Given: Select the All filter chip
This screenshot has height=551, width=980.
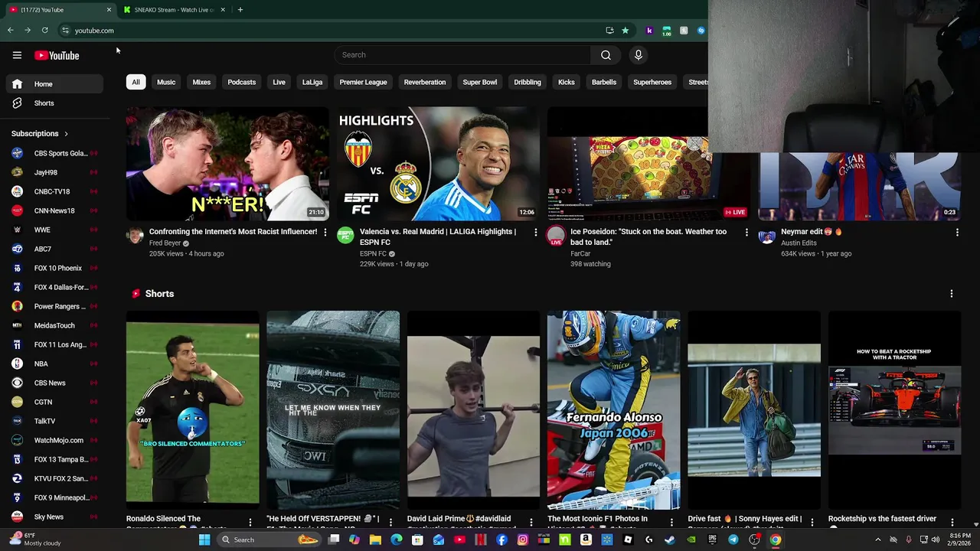Looking at the screenshot, I should [x=136, y=82].
